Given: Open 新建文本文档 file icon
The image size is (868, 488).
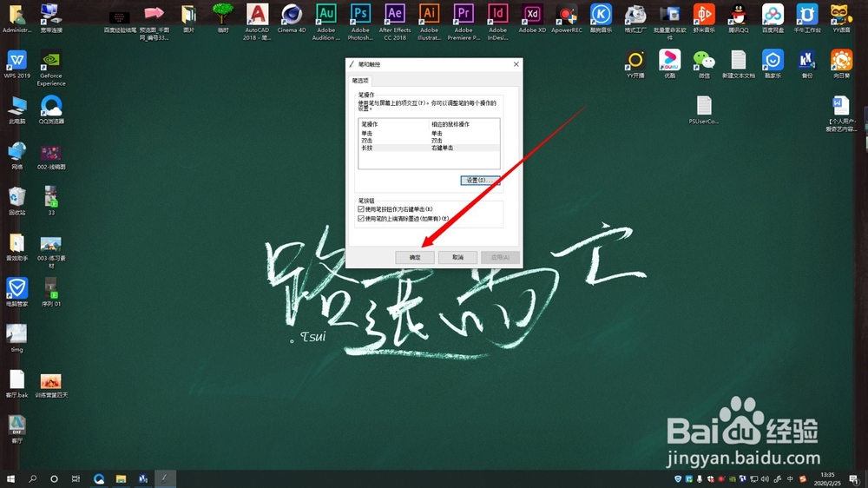Looking at the screenshot, I should pyautogui.click(x=738, y=64).
